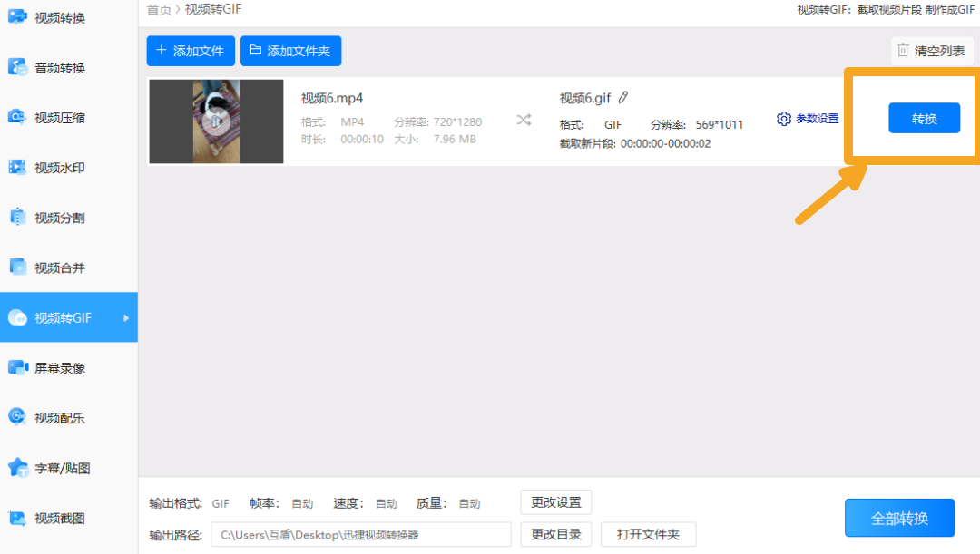Select the 视频压缩 menu label
Screen dimensions: 980x554
point(60,118)
